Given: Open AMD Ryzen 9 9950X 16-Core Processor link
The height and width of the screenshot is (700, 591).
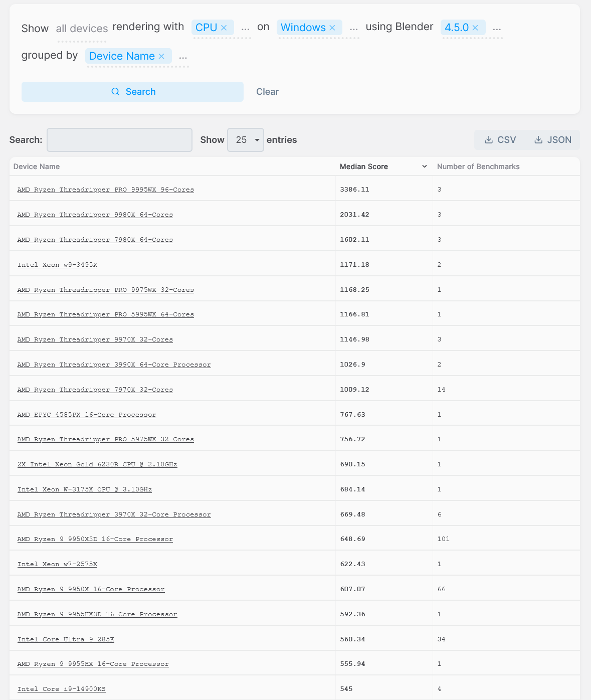Looking at the screenshot, I should click(91, 589).
